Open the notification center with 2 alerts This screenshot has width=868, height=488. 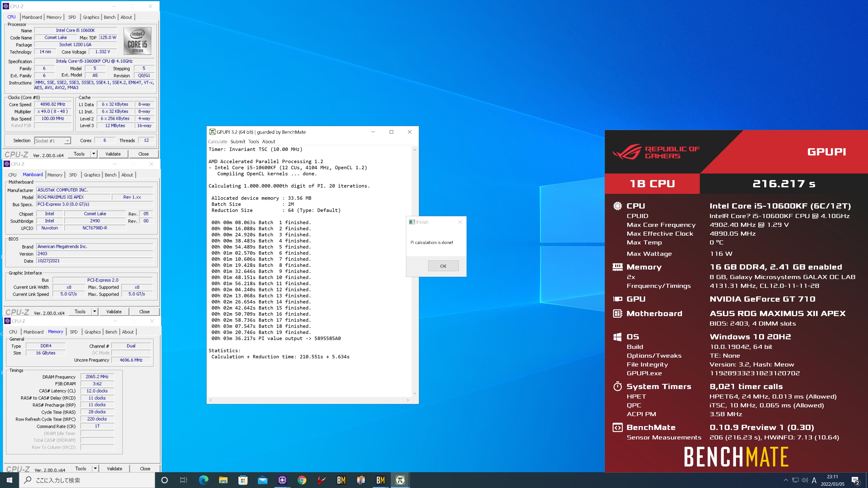click(x=855, y=480)
